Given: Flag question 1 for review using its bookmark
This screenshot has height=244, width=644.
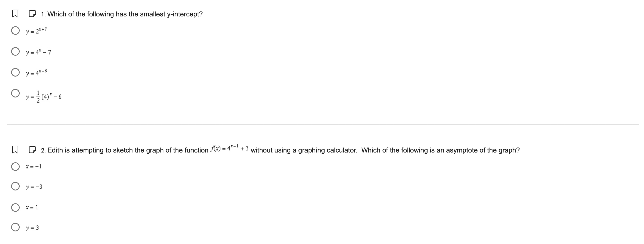Looking at the screenshot, I should pos(16,14).
